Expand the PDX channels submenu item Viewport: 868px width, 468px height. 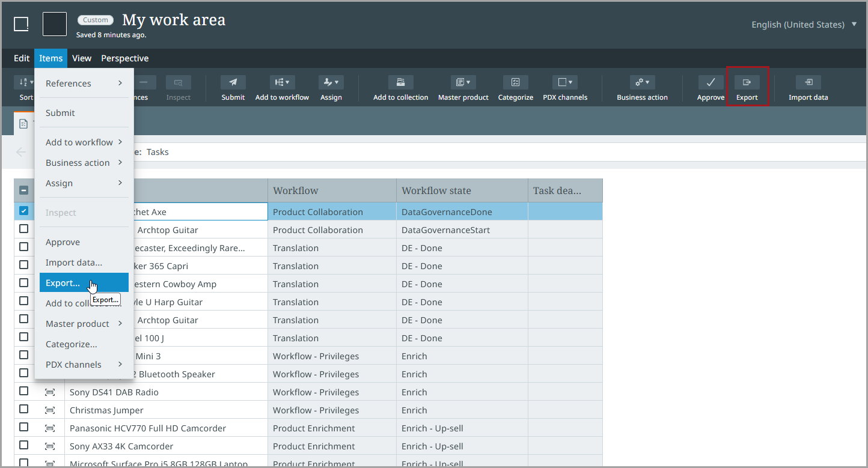pos(84,365)
